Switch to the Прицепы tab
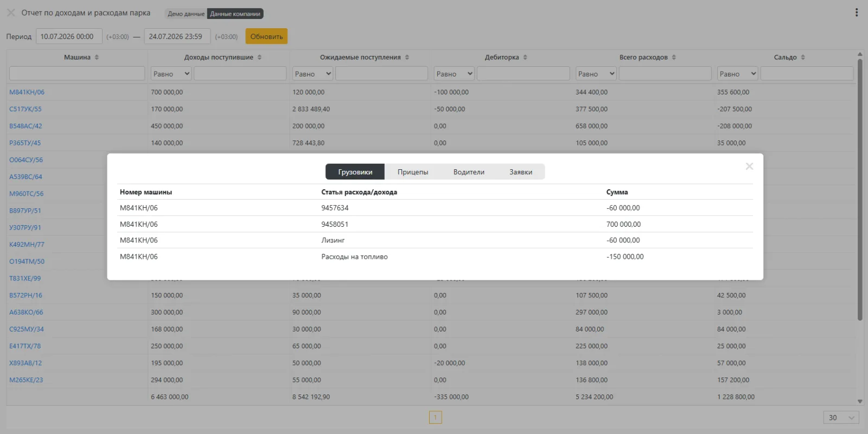Image resolution: width=868 pixels, height=434 pixels. pos(413,172)
